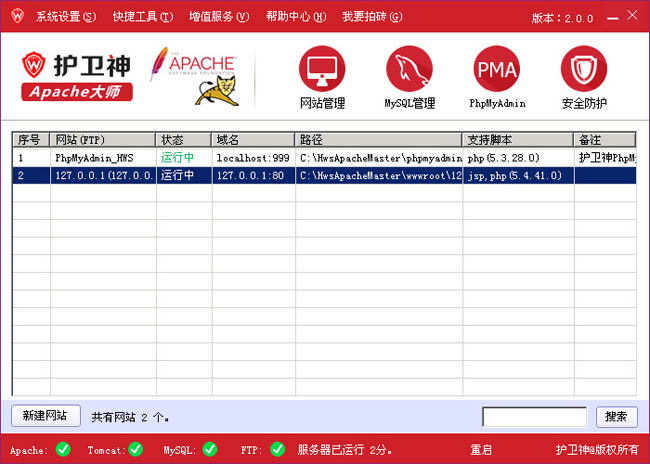
Task: Sort by the 状态 column header
Action: [184, 140]
